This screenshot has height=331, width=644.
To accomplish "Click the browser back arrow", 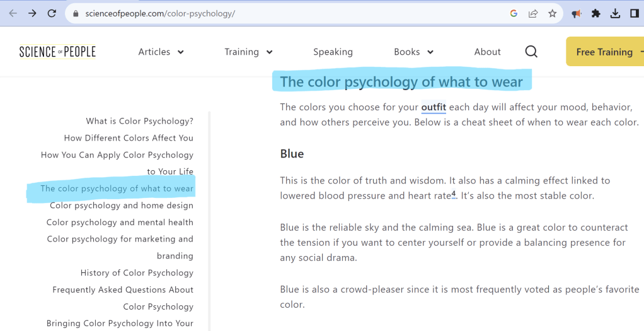I will pos(13,13).
